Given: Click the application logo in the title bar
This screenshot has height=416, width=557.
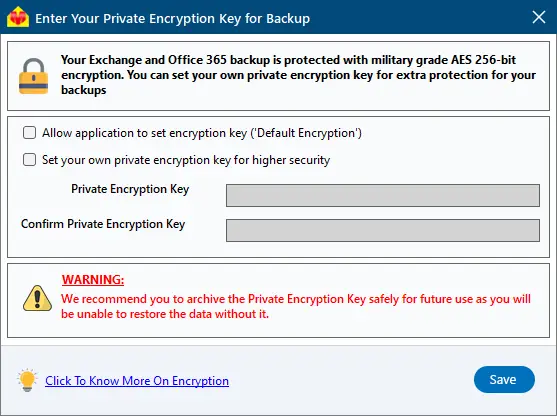Looking at the screenshot, I should click(17, 17).
